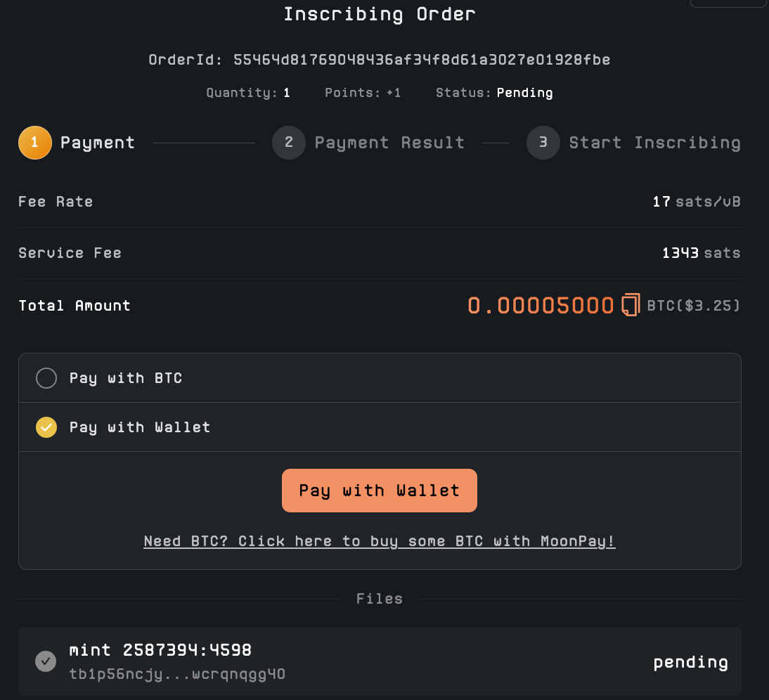Copy the total amount using the copy icon
769x700 pixels.
[x=631, y=306]
